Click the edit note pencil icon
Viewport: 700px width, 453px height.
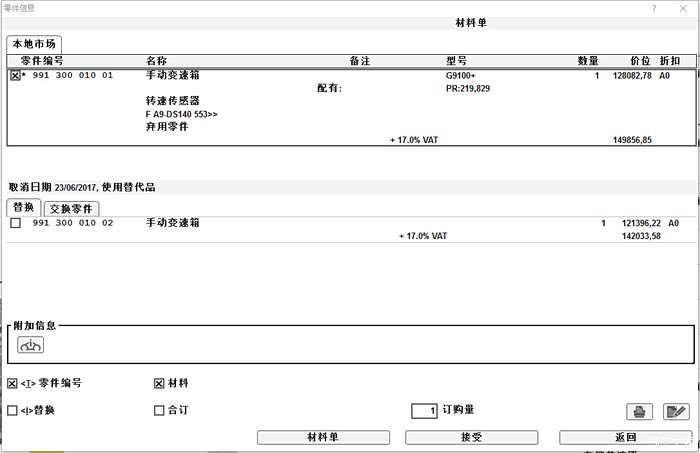(676, 411)
